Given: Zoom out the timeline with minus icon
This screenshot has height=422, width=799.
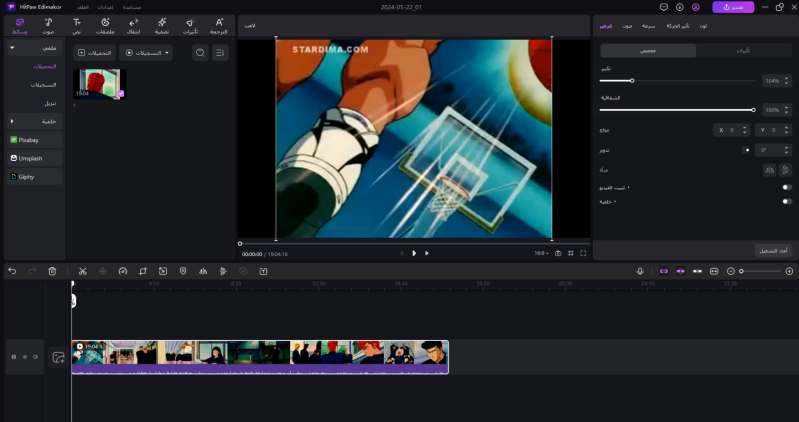Looking at the screenshot, I should tap(731, 271).
